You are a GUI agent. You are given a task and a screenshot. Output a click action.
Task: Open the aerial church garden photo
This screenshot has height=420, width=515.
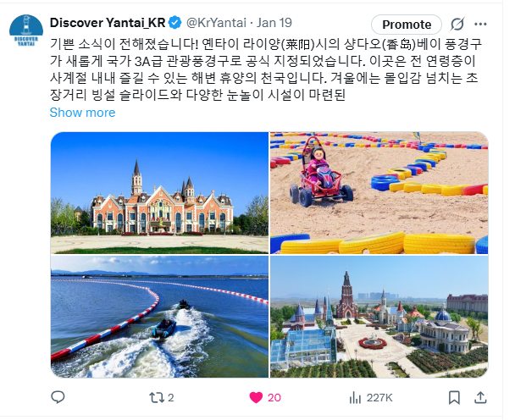(x=379, y=317)
